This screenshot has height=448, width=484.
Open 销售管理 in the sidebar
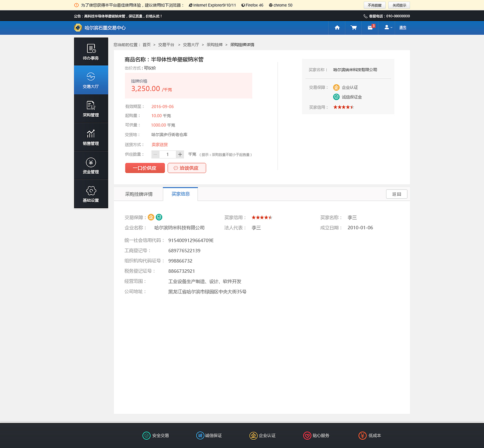pyautogui.click(x=91, y=137)
